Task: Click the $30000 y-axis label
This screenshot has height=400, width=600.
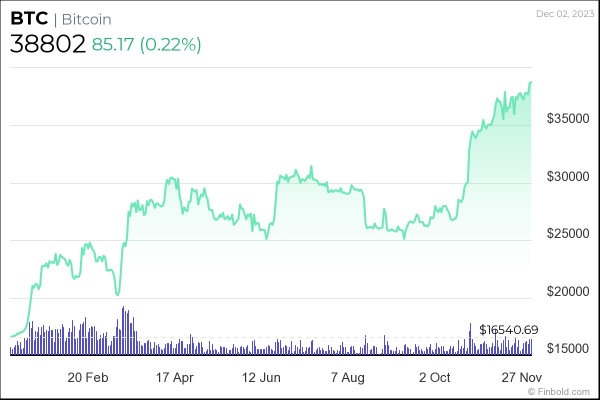Action: (565, 176)
